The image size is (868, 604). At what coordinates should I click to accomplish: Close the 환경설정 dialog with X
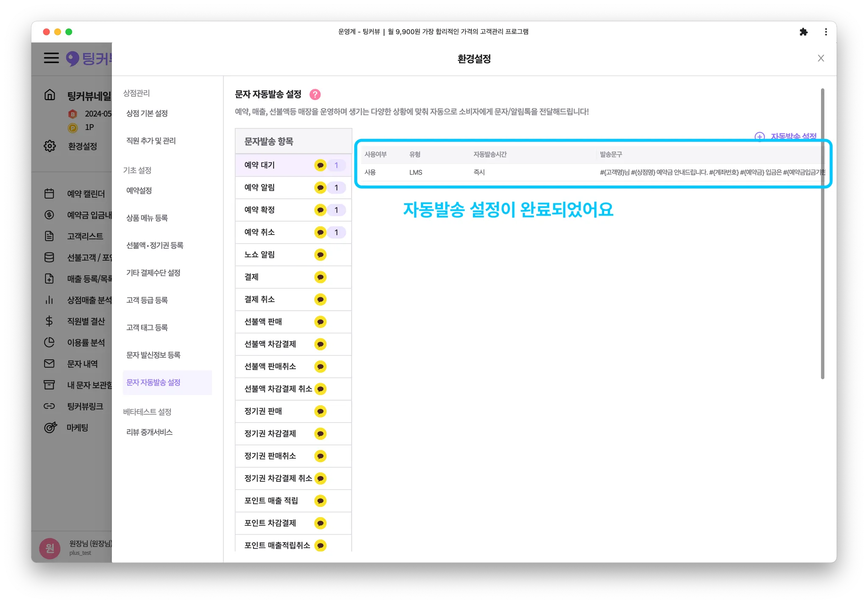821,58
